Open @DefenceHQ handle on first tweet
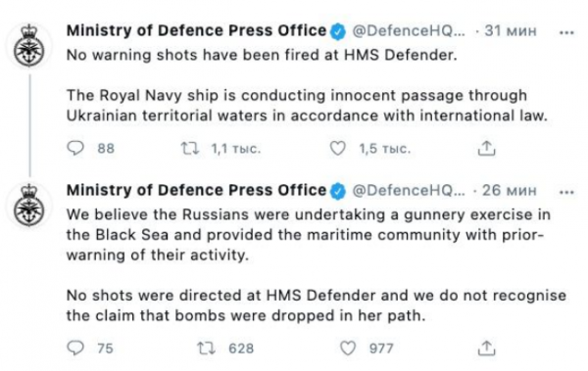Viewport: 588px width, 371px height. coord(409,30)
